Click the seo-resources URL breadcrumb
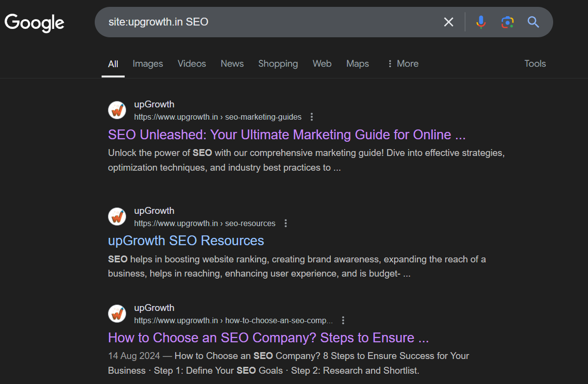The image size is (588, 384). coord(205,223)
